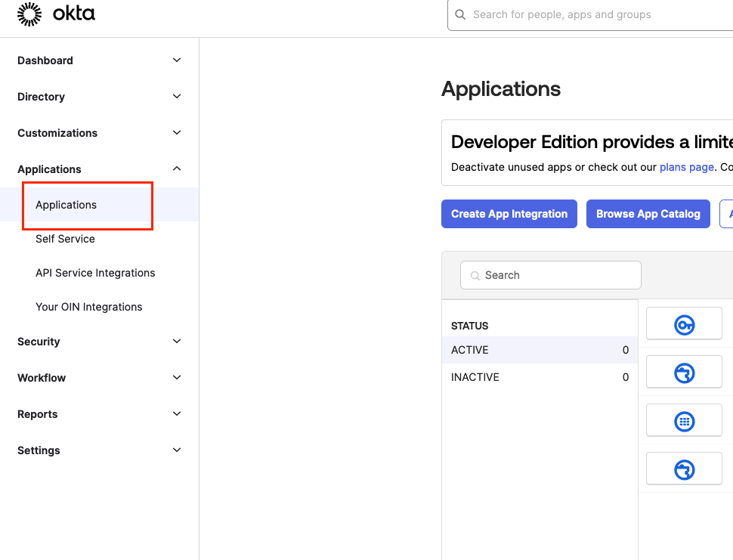Expand the Settings section chevron
The height and width of the screenshot is (560, 733).
tap(177, 450)
